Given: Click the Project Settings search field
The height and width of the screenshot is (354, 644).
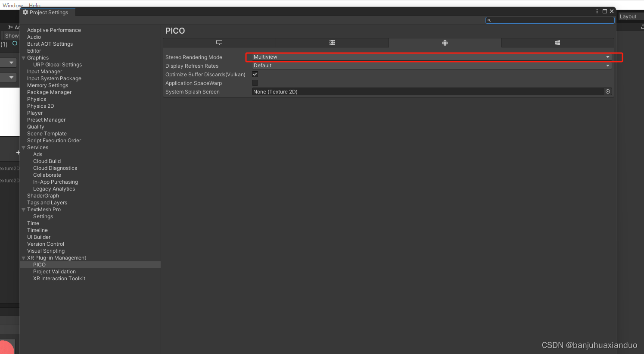Looking at the screenshot, I should pos(550,20).
